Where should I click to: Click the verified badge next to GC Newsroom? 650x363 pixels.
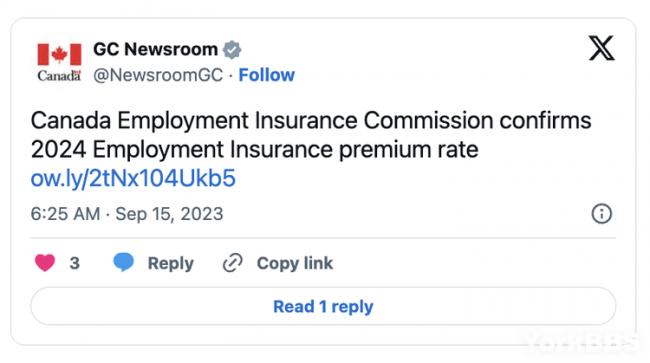232,50
